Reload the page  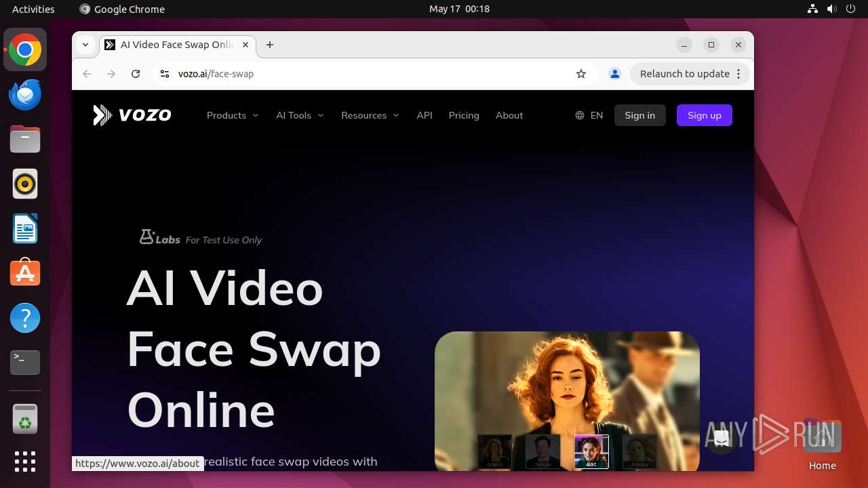(x=136, y=74)
